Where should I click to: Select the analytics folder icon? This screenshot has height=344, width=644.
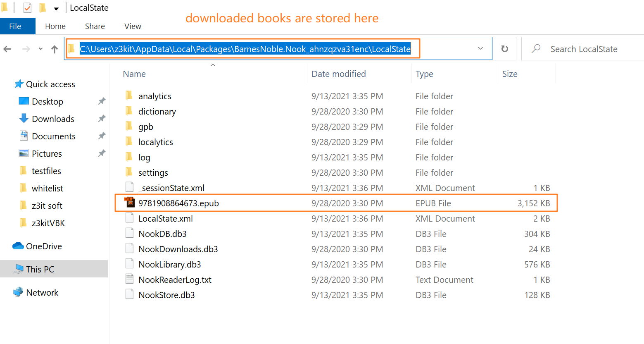point(129,96)
